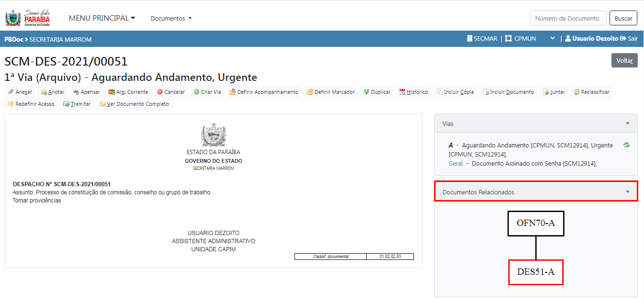This screenshot has width=644, height=303.
Task: Click the Criar Via green icon
Action: tap(196, 92)
